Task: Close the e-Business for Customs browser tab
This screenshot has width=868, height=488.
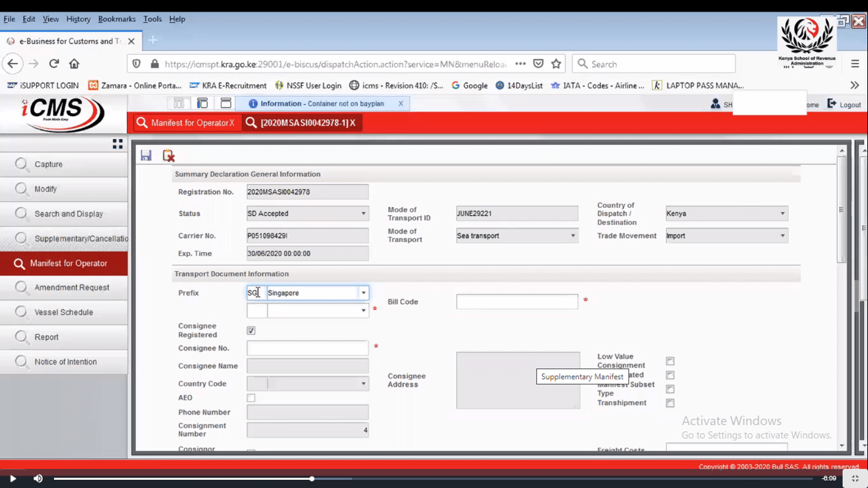Action: point(131,41)
